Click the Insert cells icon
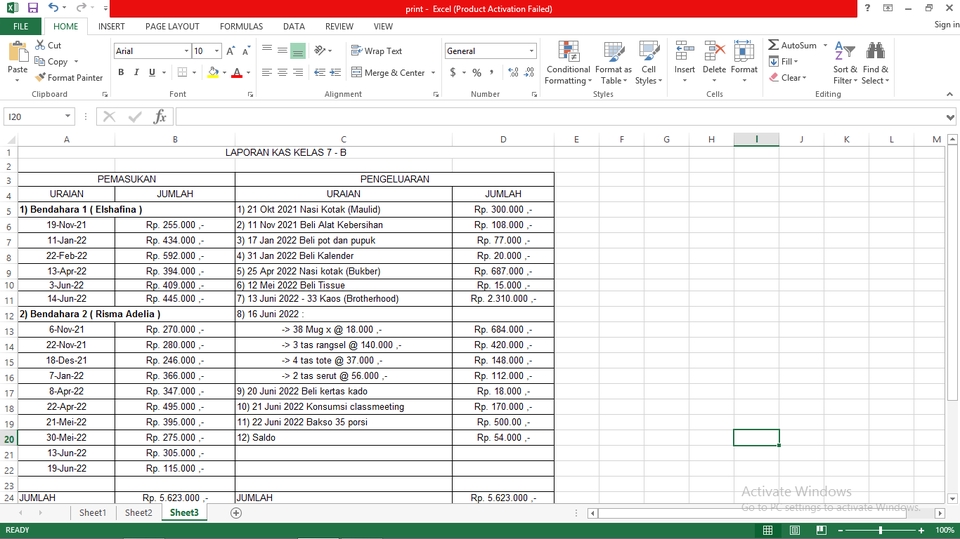 point(684,51)
